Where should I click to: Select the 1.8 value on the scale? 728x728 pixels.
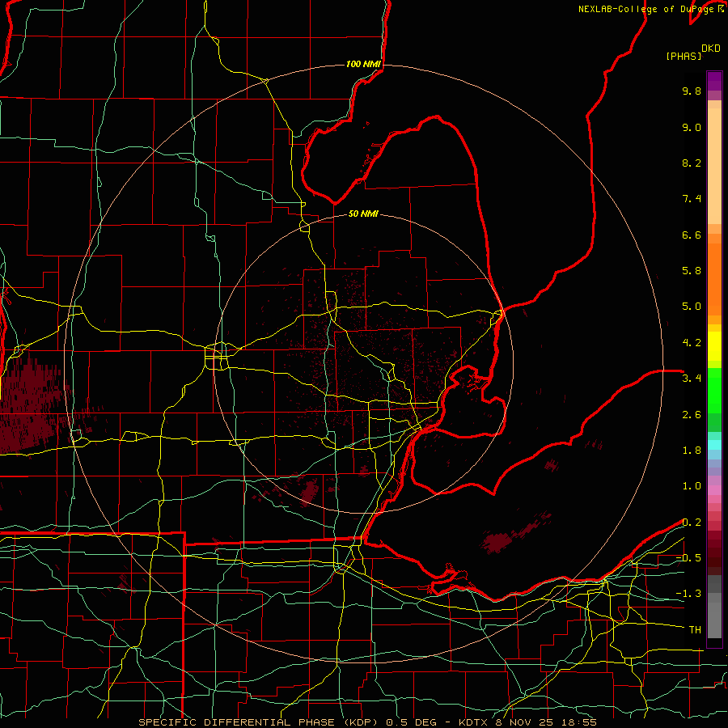coord(692,451)
